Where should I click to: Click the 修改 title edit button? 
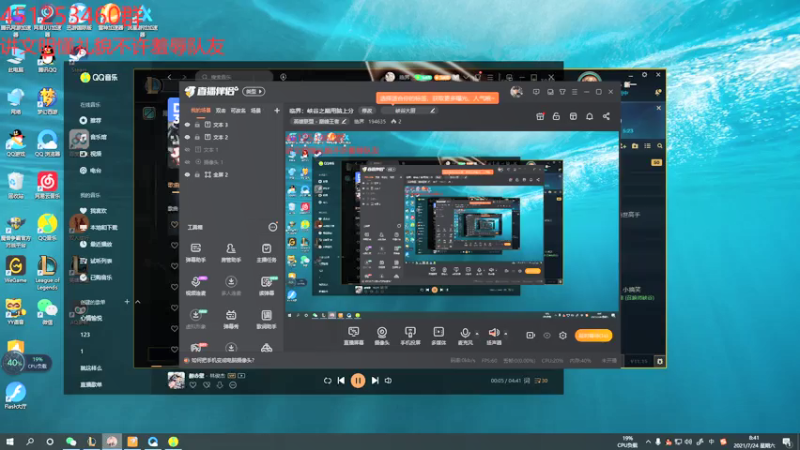click(x=367, y=111)
